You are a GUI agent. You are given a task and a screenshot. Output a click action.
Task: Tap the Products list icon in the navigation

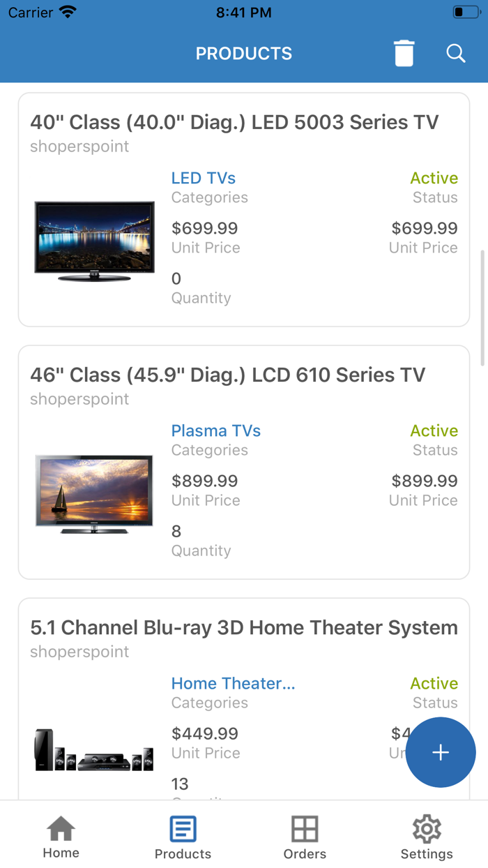coord(183,829)
